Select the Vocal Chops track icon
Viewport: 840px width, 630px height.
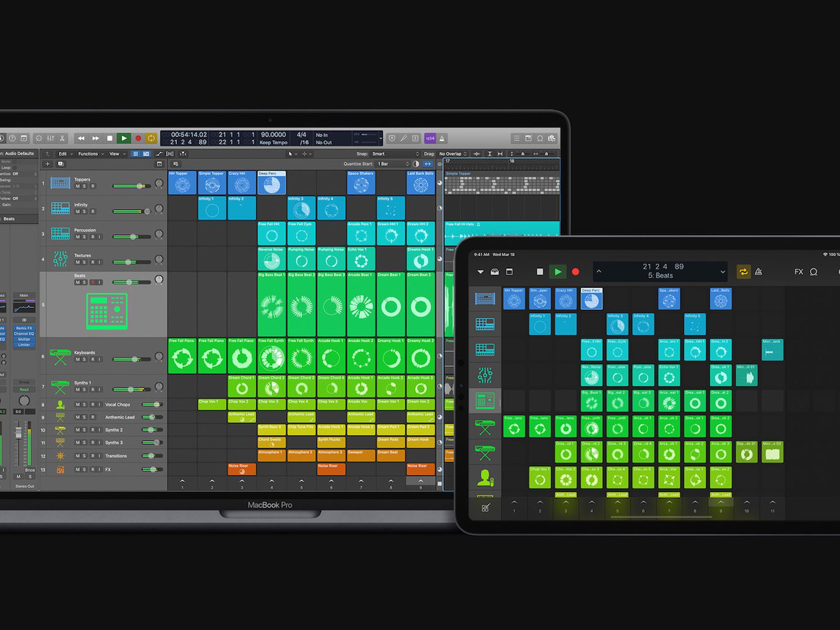[x=60, y=405]
